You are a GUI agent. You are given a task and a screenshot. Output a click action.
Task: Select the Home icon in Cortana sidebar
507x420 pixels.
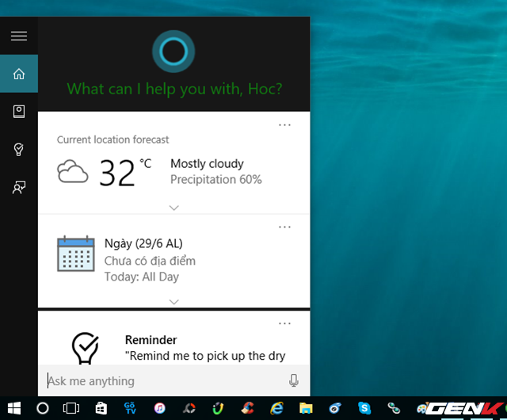pos(19,74)
